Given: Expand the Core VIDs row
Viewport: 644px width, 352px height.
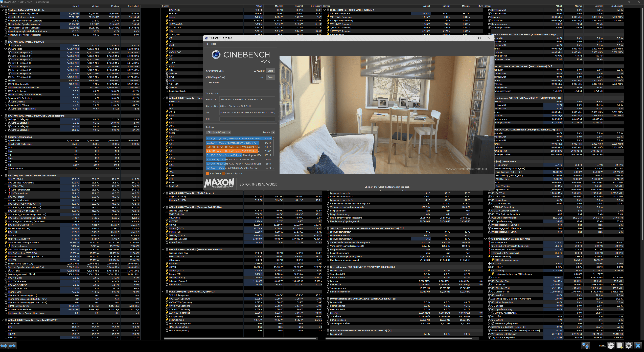Looking at the screenshot, I should (6, 45).
